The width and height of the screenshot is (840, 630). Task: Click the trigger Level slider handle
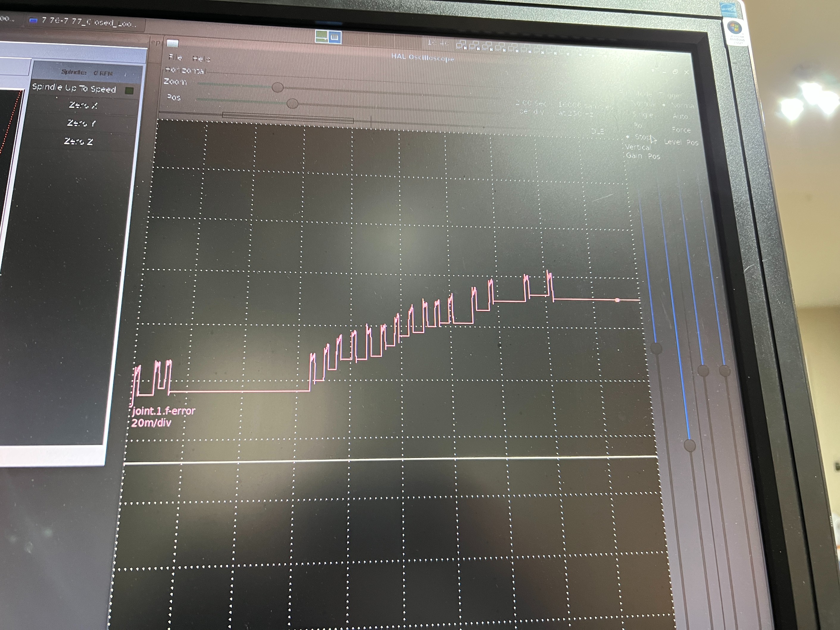pyautogui.click(x=703, y=370)
